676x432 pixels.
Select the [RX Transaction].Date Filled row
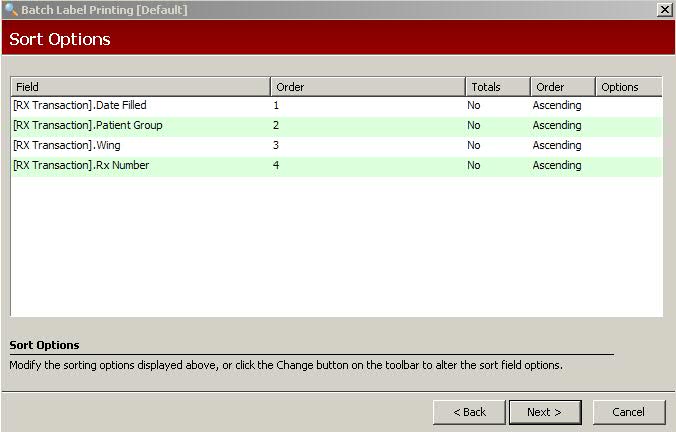(x=337, y=105)
